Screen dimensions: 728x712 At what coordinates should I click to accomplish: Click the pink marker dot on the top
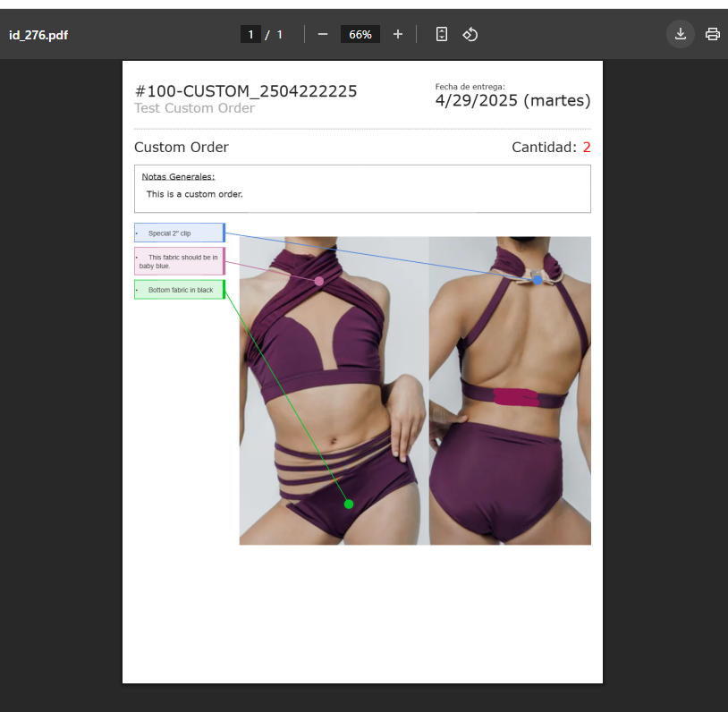tap(319, 281)
